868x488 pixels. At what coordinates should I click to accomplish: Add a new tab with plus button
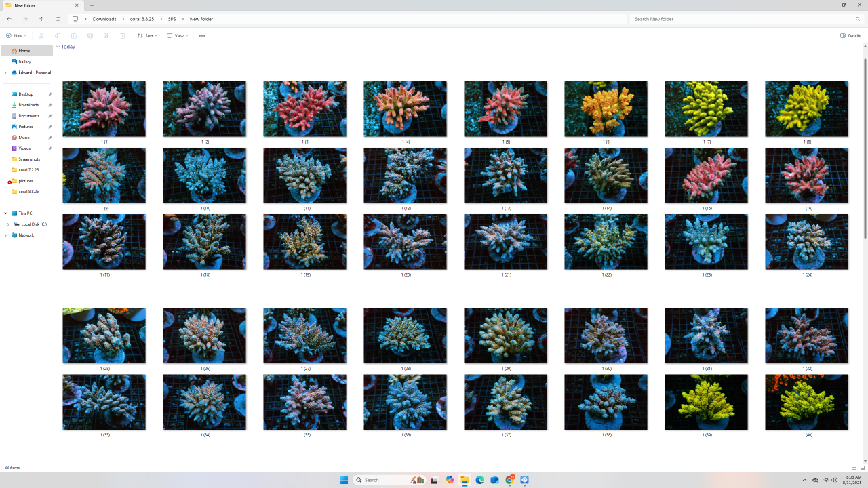[92, 5]
